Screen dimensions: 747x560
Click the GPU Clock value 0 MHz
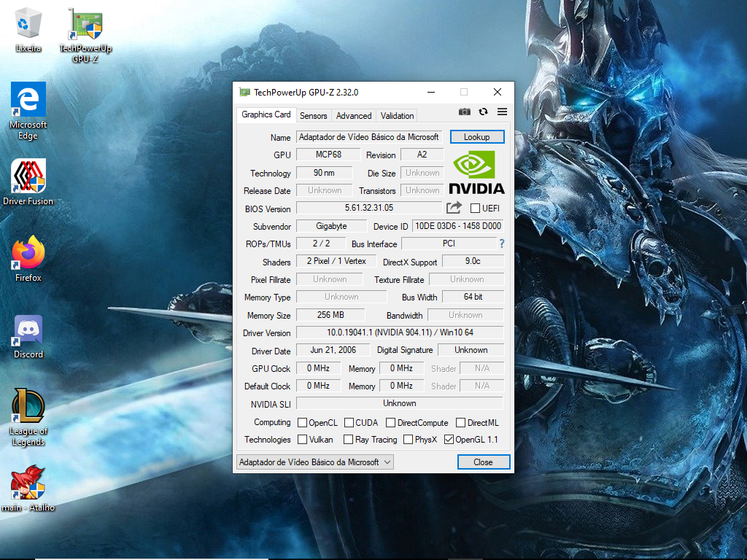pos(318,368)
